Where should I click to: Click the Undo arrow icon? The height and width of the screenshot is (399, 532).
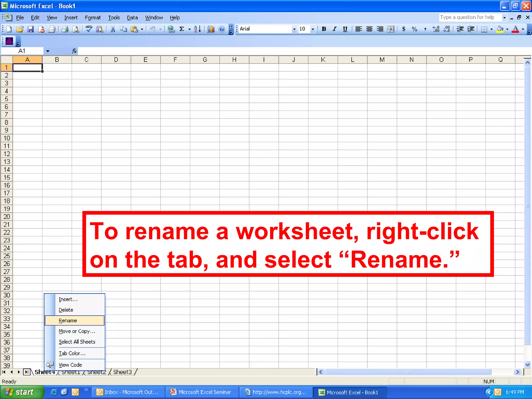[153, 29]
